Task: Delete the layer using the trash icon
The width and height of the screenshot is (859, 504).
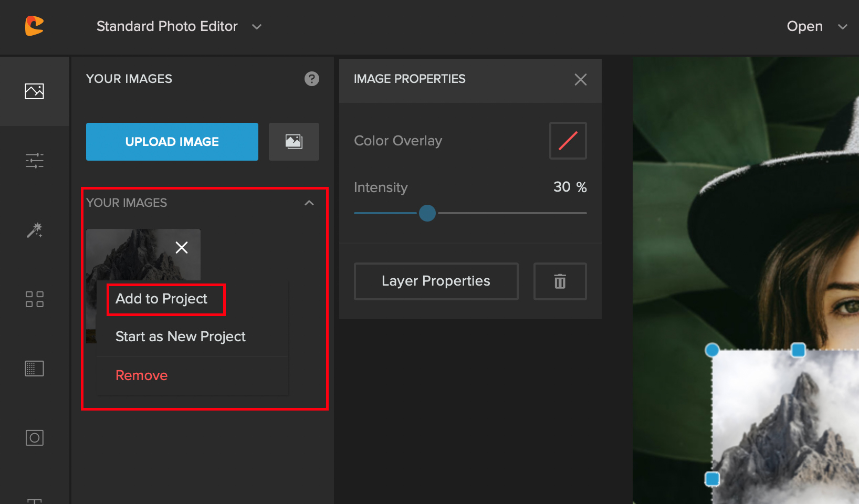Action: [x=560, y=281]
